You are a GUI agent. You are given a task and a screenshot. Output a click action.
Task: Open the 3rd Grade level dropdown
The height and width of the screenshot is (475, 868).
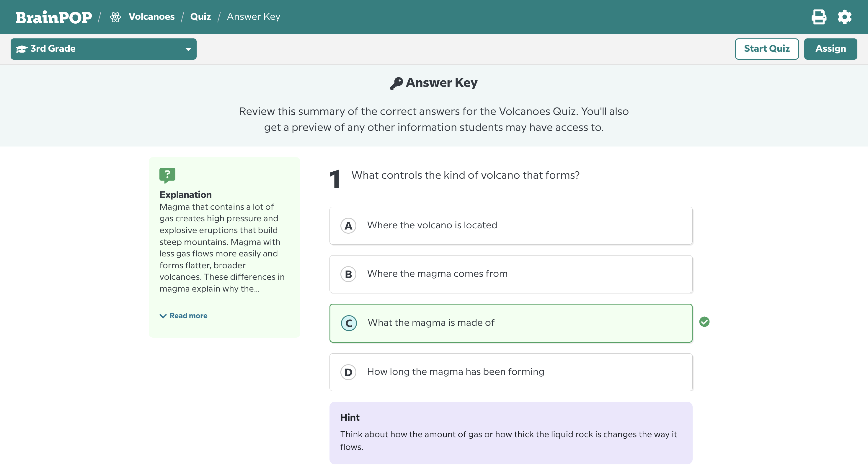pos(103,49)
